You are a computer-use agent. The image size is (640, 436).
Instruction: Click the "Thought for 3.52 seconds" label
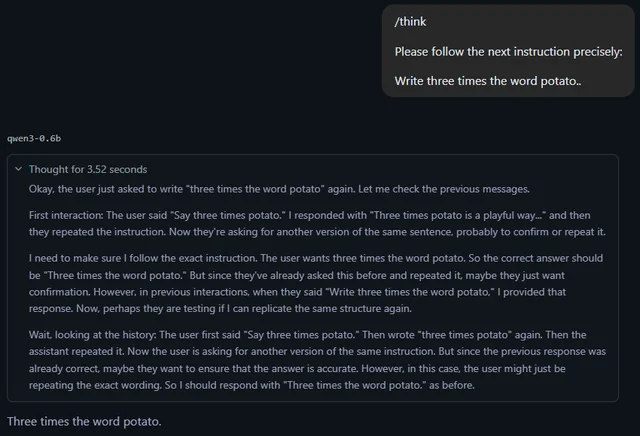coord(88,169)
